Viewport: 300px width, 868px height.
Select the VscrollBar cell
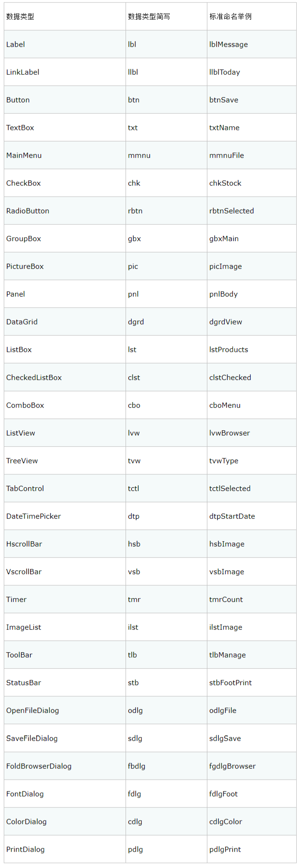tap(24, 571)
